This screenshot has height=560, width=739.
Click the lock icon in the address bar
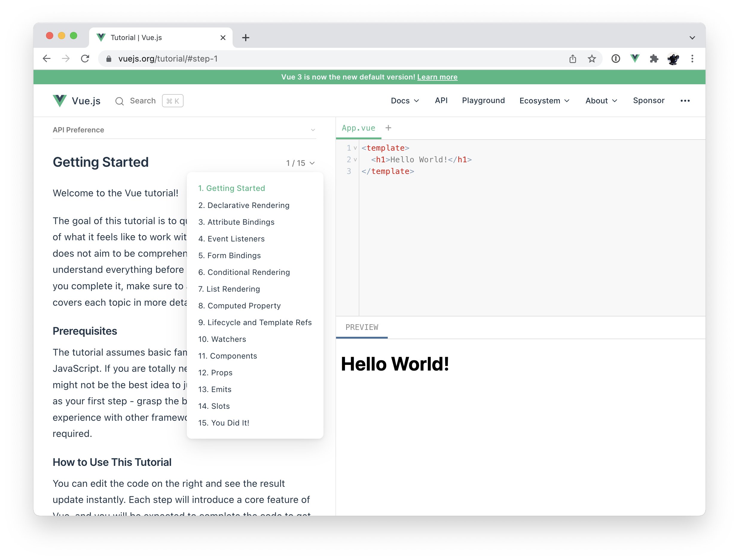click(109, 59)
